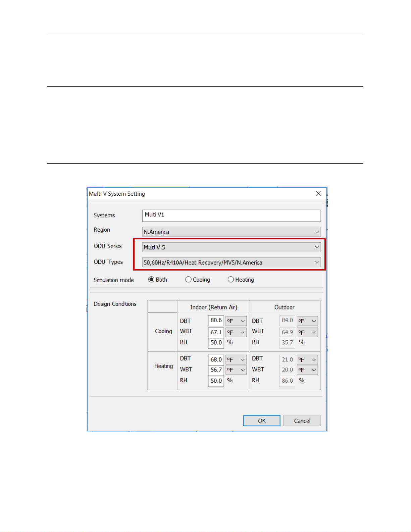Image resolution: width=411 pixels, height=532 pixels.
Task: Click the indoor cooling DBT value field
Action: pyautogui.click(x=216, y=321)
